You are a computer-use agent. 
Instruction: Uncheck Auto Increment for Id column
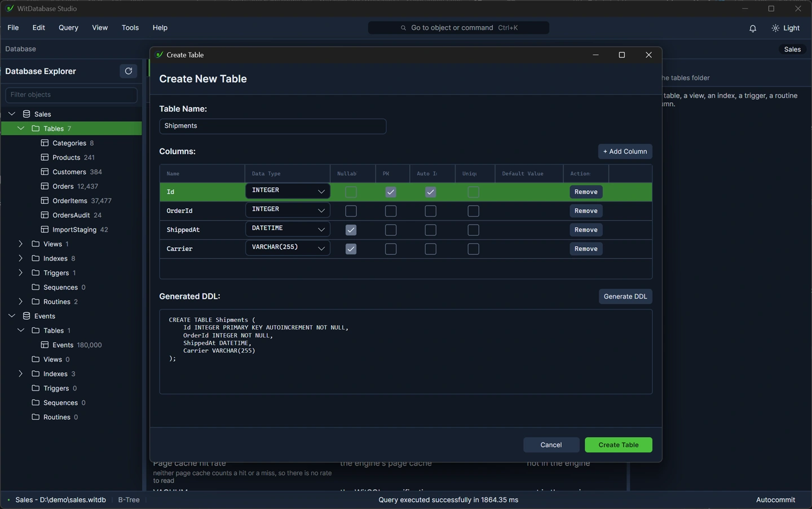[430, 192]
